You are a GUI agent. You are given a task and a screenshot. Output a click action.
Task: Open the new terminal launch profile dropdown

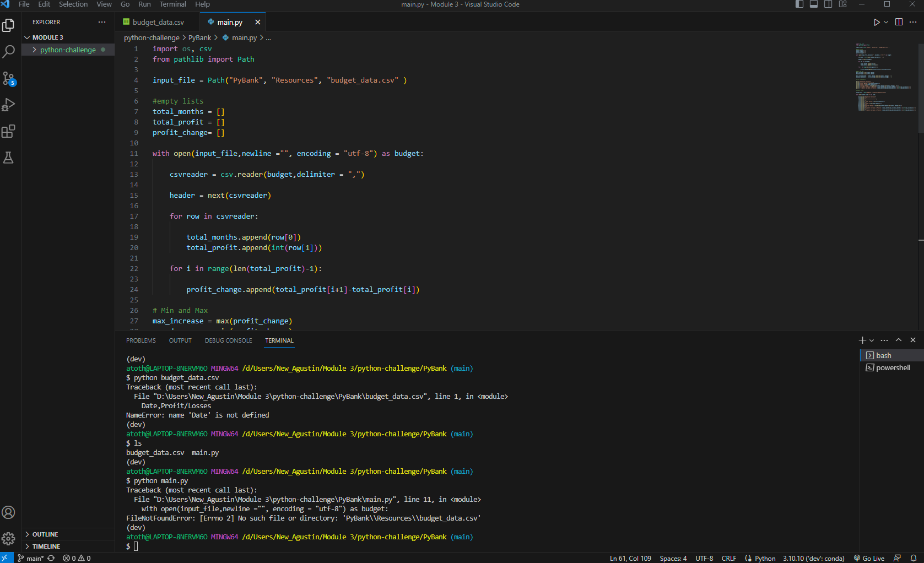point(872,340)
